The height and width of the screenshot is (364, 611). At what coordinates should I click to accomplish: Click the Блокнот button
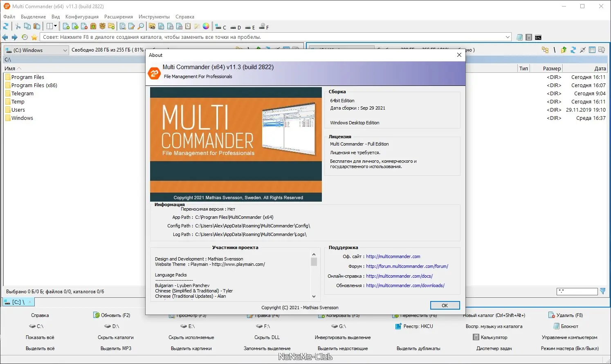pyautogui.click(x=566, y=326)
